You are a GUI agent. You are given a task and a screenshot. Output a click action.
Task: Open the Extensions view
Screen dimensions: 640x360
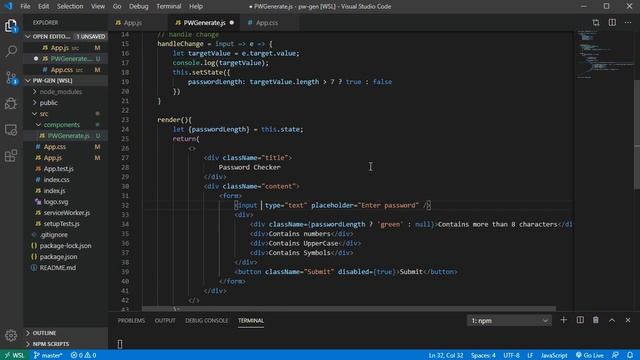pos(11,156)
